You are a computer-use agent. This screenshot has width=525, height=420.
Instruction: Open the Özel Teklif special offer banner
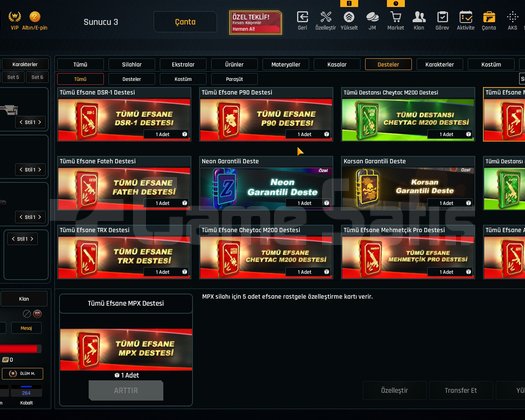(x=255, y=22)
